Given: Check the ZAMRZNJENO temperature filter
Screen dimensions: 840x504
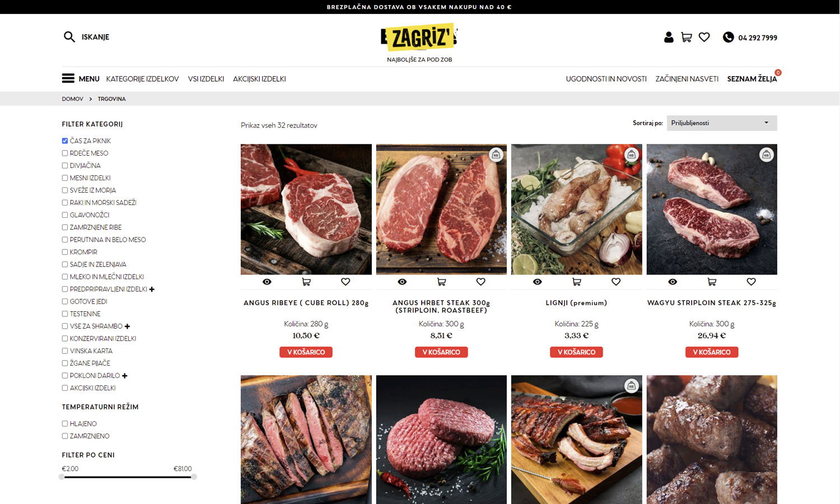Looking at the screenshot, I should pos(65,436).
